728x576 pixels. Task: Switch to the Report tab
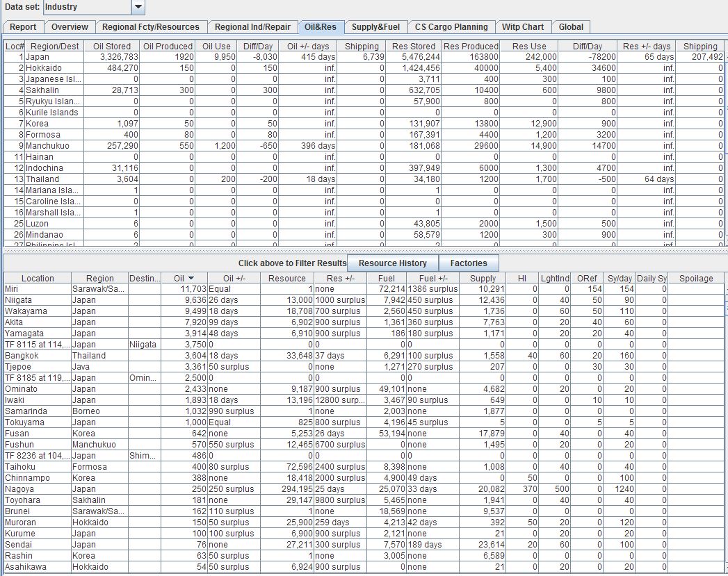23,27
